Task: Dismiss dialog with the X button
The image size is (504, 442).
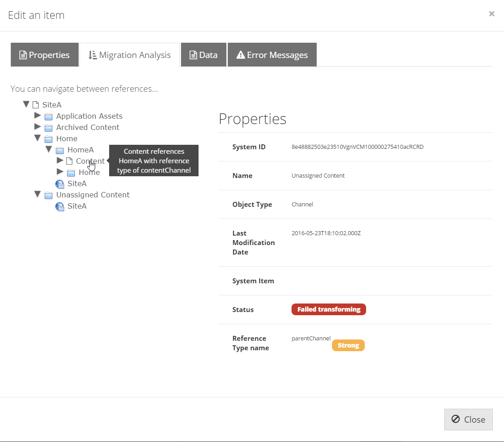Action: pyautogui.click(x=491, y=14)
